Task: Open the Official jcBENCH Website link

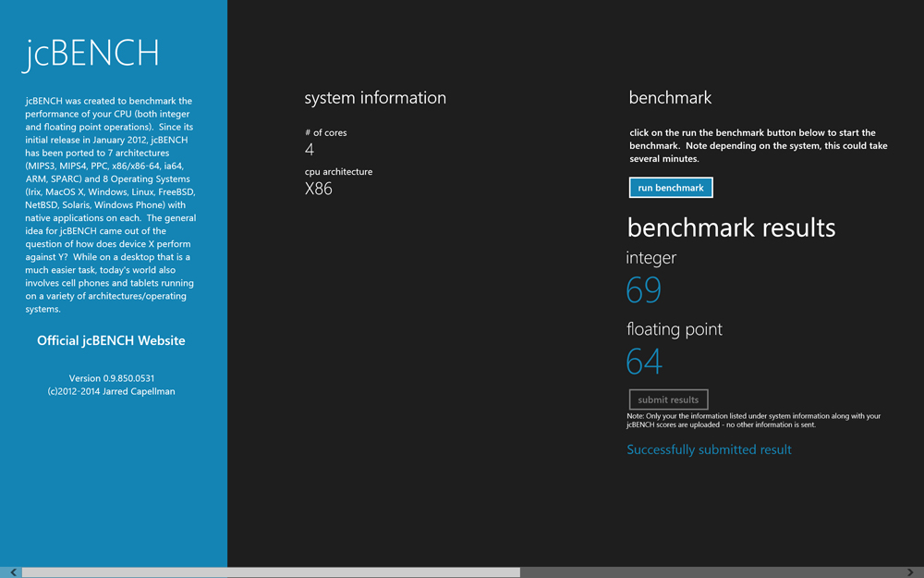Action: (111, 340)
